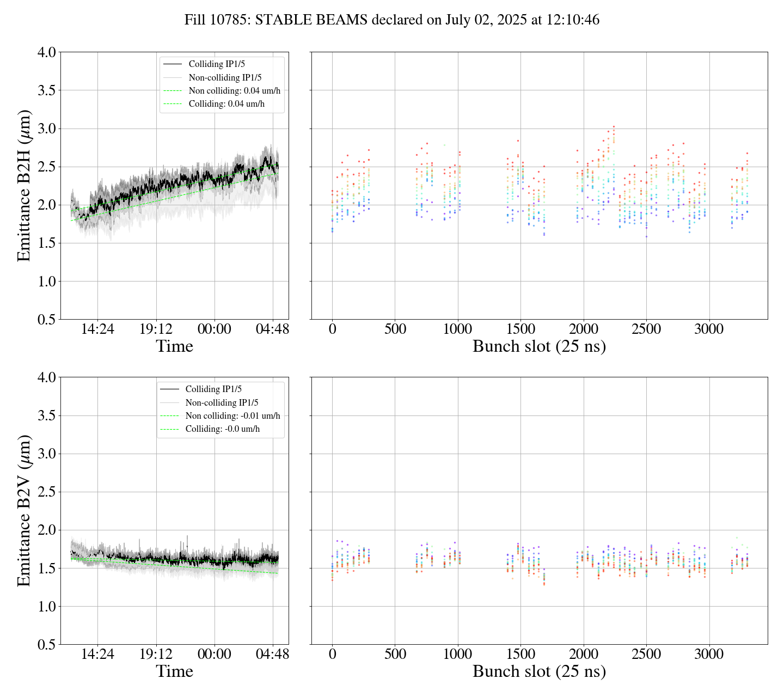Click '1.5' tick on Emittance B2V axis
This screenshot has height=697, width=784.
[46, 568]
